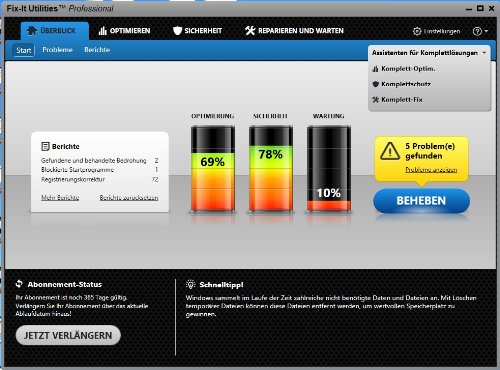The width and height of the screenshot is (500, 370).
Task: Click the Jetzt Verlängern button
Action: [68, 335]
